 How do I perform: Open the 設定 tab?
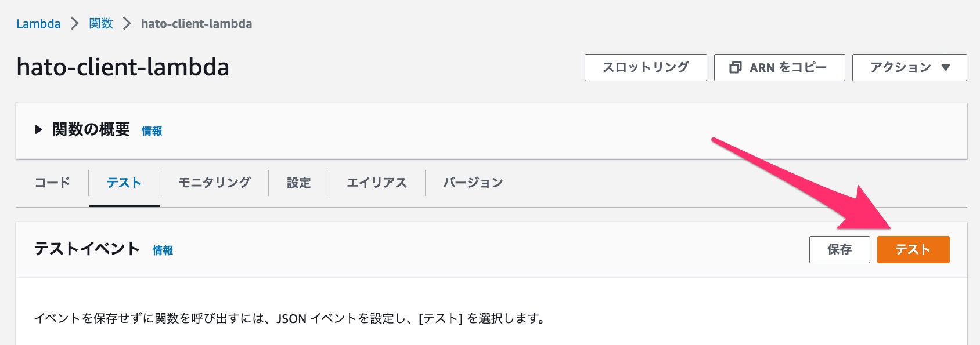tap(298, 183)
